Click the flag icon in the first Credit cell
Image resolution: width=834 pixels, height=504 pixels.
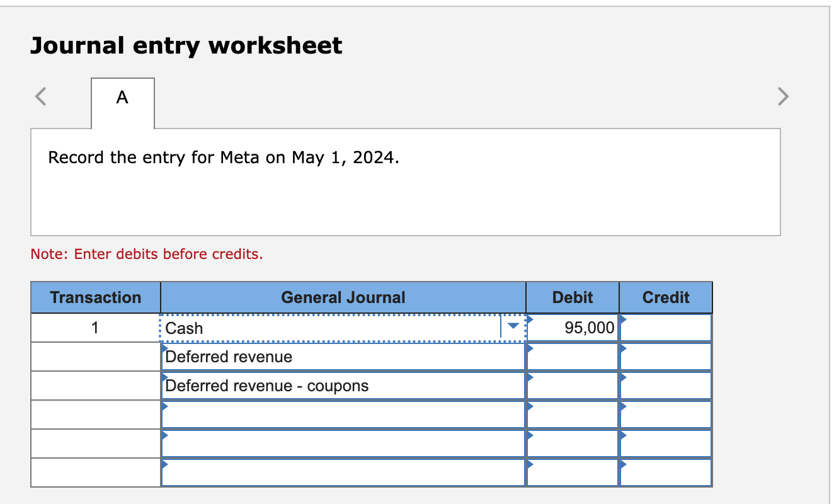(623, 320)
